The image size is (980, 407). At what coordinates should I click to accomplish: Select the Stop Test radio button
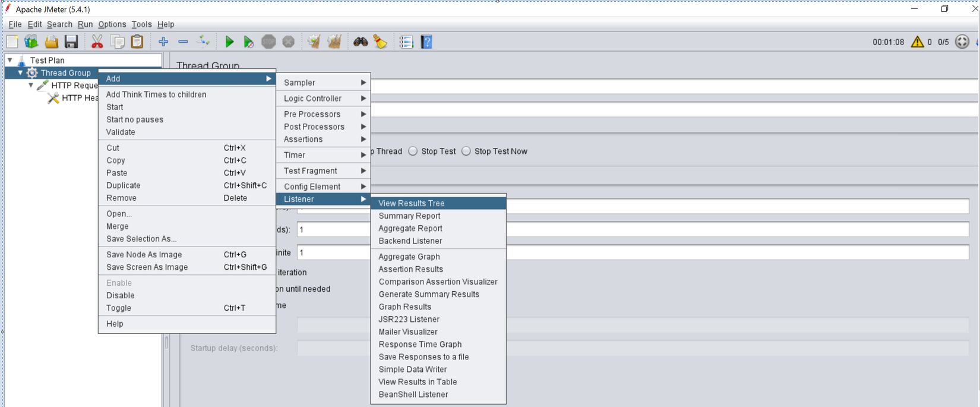(413, 152)
